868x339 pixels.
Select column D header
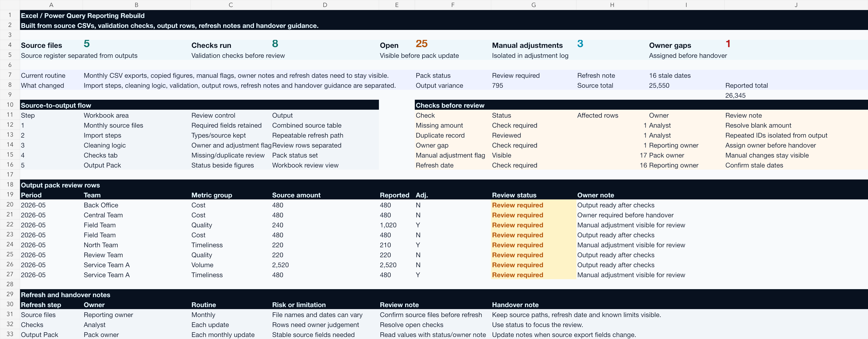(x=325, y=5)
